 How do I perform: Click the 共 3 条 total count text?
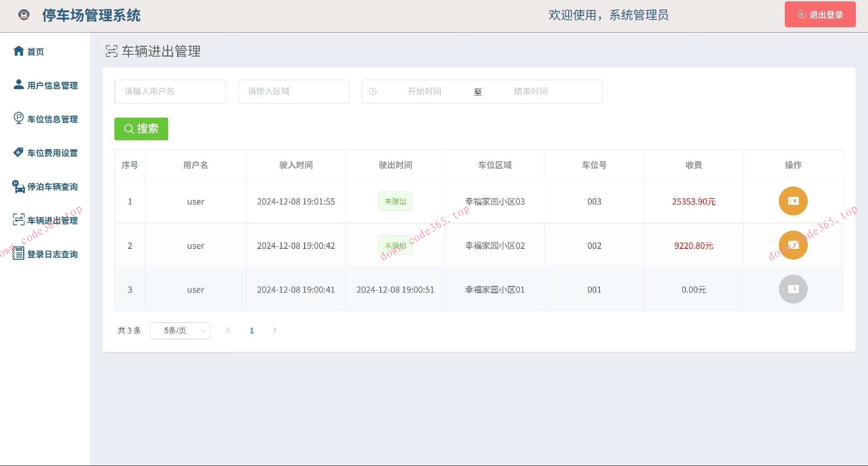tap(129, 331)
